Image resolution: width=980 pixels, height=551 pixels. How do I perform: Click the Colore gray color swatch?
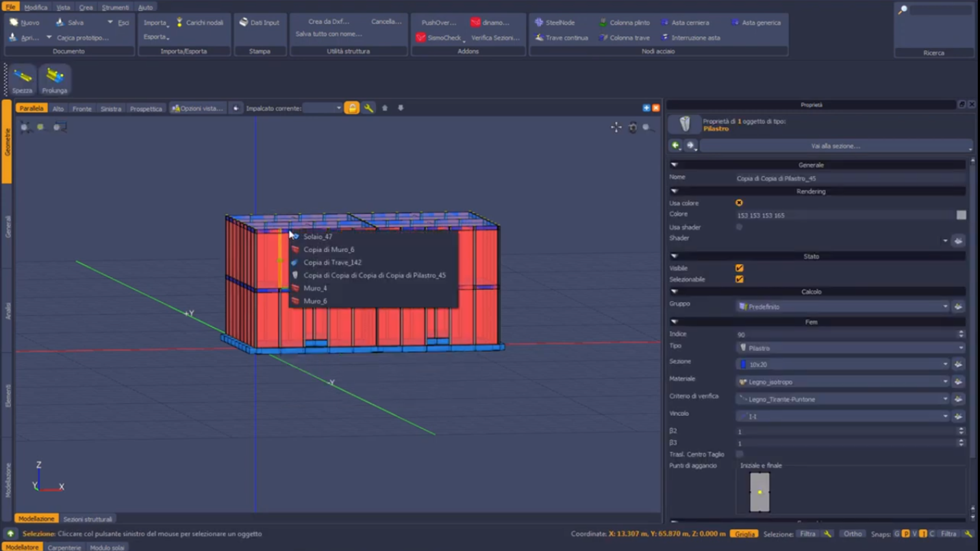(x=961, y=215)
